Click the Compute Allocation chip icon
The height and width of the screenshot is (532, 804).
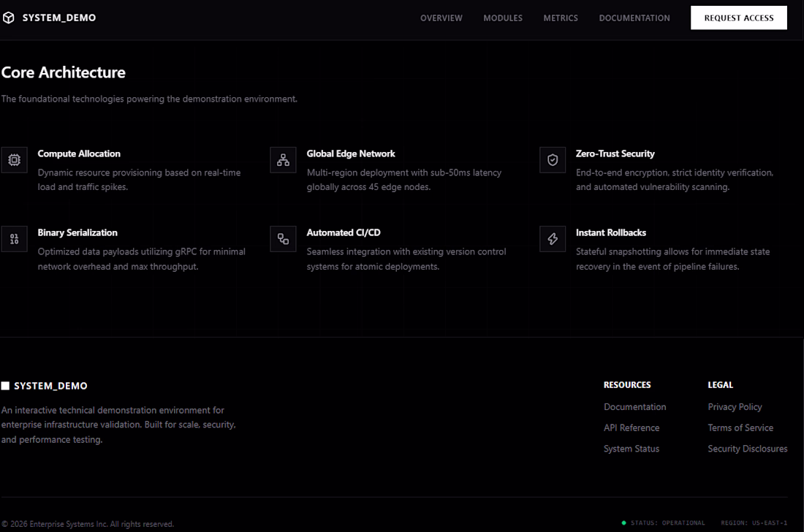coord(15,160)
